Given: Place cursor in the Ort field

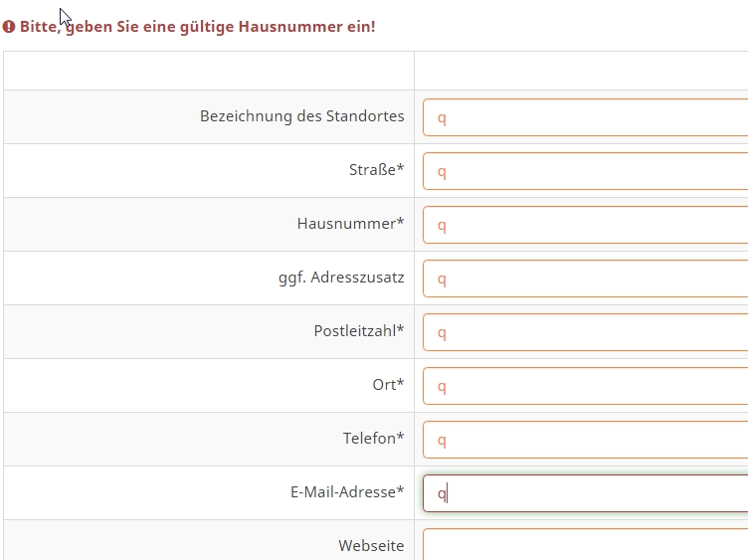Looking at the screenshot, I should pos(585,386).
